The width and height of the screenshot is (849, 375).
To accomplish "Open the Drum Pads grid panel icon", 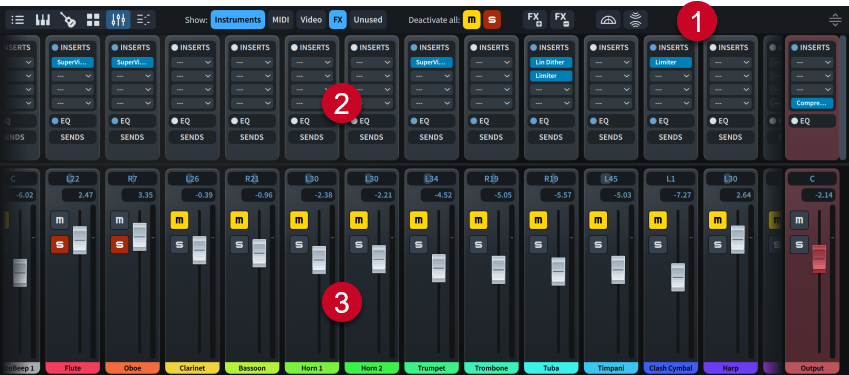I will click(93, 20).
